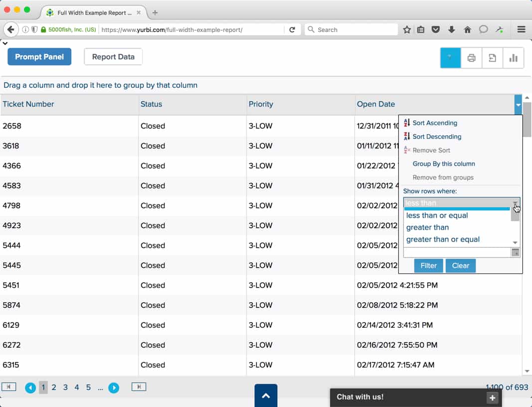This screenshot has width=532, height=407.
Task: Click the export document icon
Action: pos(492,58)
